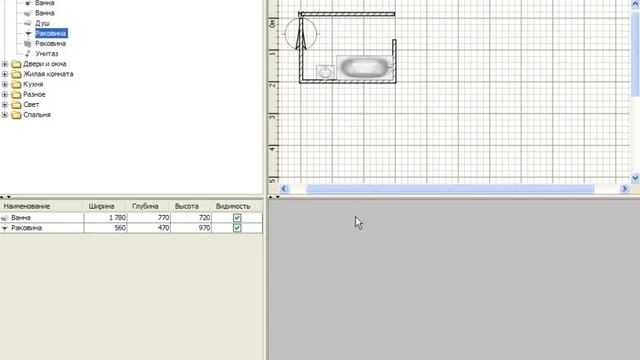Select the unhighlighted Раковина item above Унитаз
Viewport: 640px width, 360px height.
51,43
